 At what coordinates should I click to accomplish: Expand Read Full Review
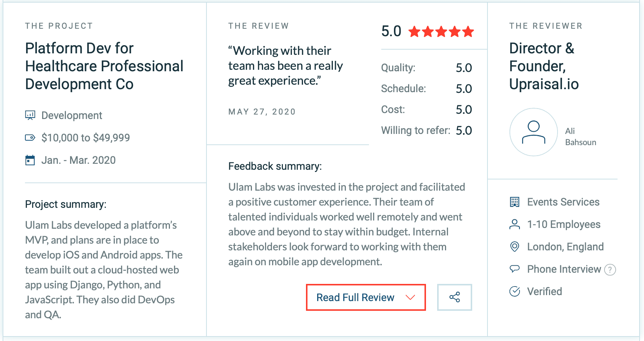355,297
